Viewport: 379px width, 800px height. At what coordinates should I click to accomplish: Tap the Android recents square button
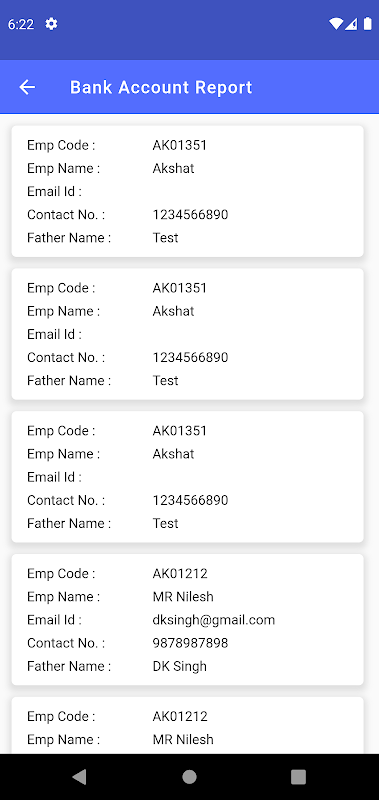point(298,777)
